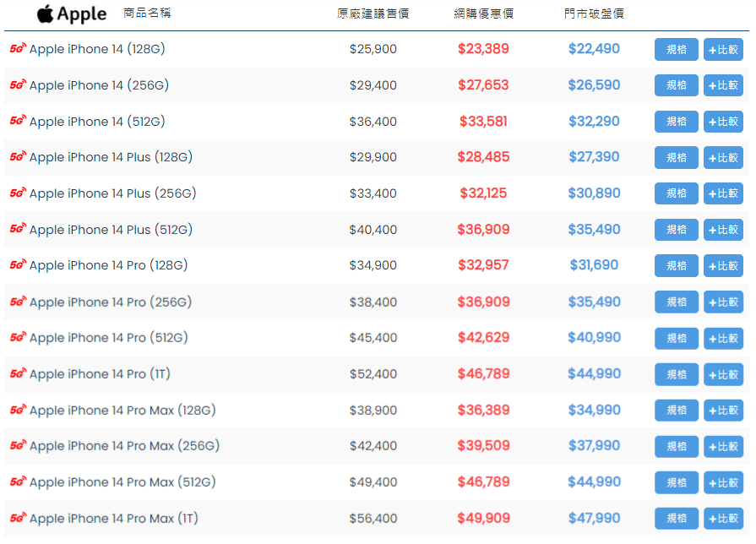Open Apple iPhone 14 (256G) product link

click(x=99, y=85)
